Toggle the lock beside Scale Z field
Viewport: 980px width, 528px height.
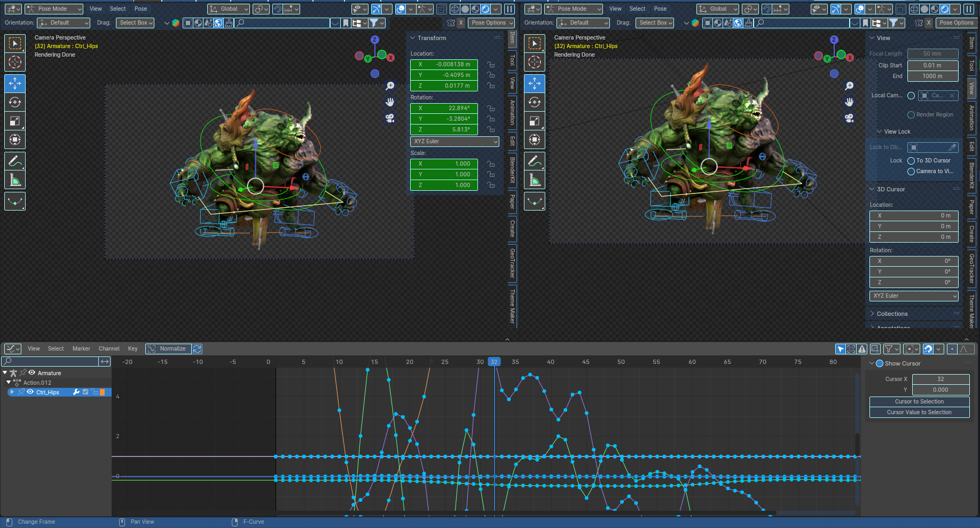[x=490, y=185]
